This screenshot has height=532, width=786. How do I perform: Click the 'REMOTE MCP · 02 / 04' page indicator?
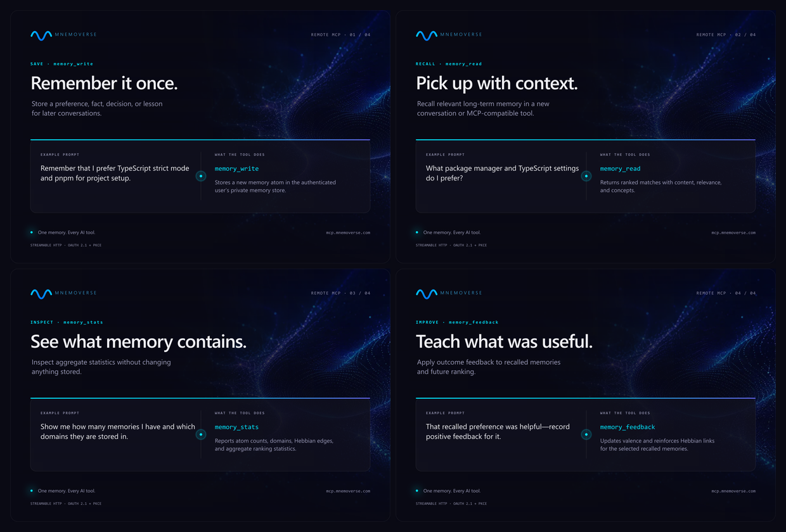[726, 35]
